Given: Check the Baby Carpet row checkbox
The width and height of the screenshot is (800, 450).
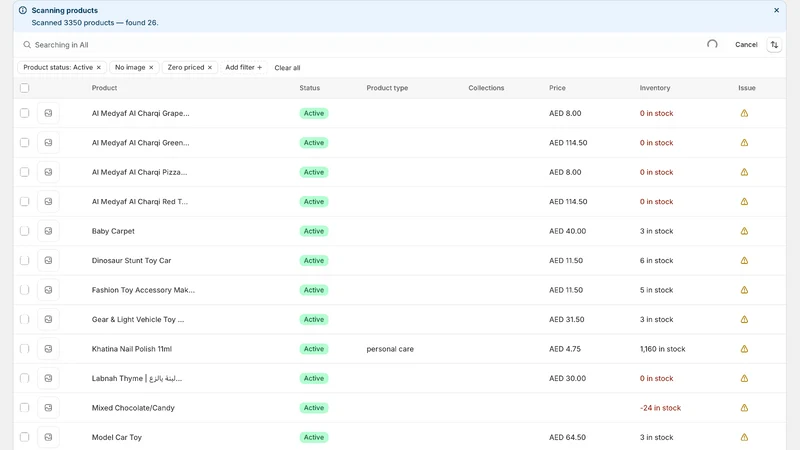Looking at the screenshot, I should tap(24, 231).
